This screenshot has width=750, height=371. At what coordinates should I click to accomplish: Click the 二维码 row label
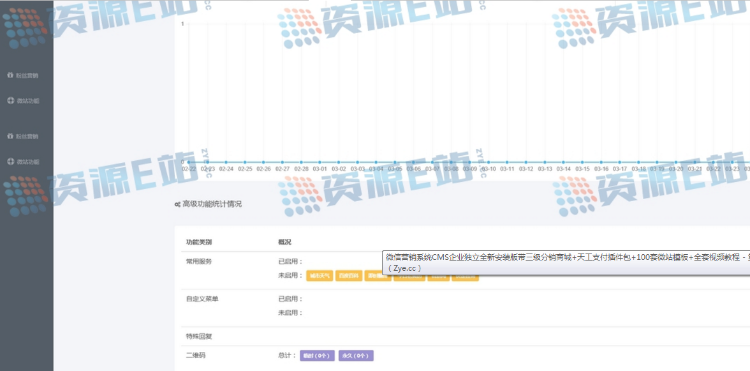tap(196, 356)
